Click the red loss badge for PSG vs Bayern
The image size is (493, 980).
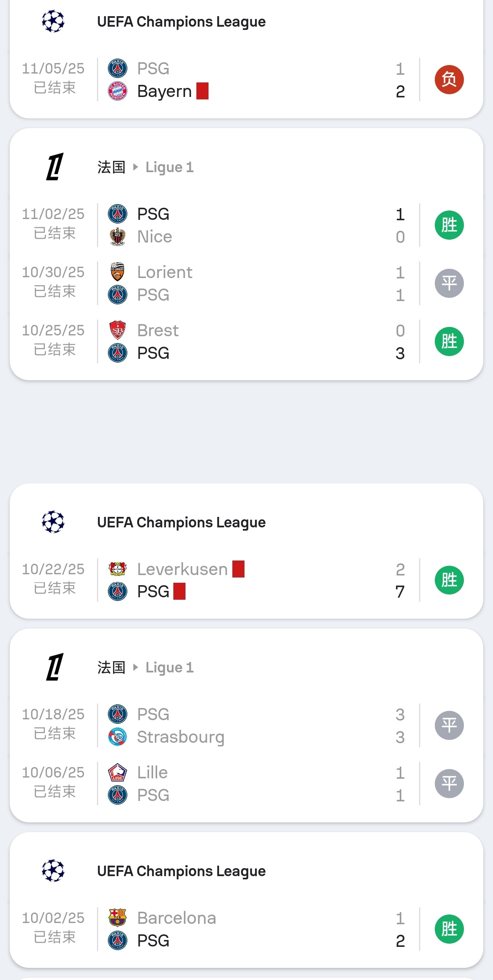tap(449, 80)
